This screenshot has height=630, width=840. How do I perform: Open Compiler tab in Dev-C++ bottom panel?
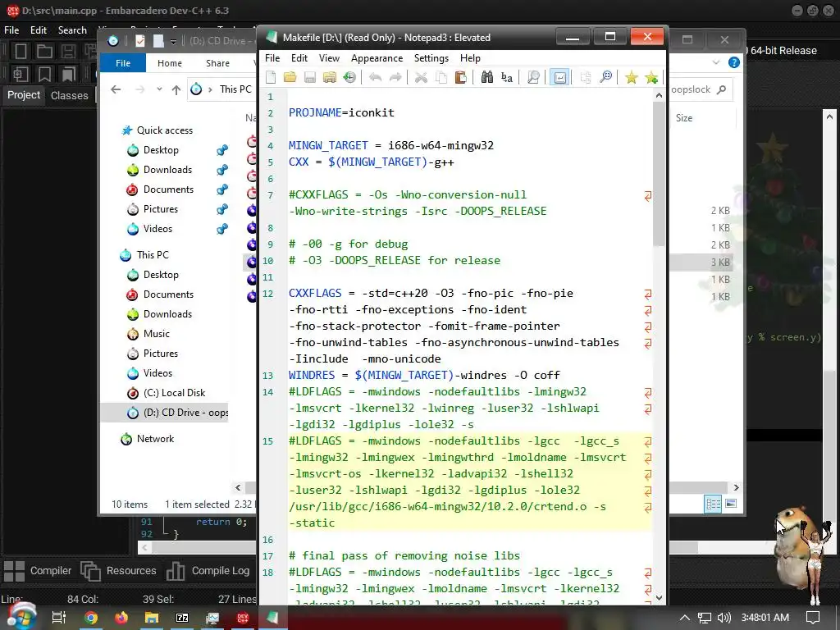38,571
